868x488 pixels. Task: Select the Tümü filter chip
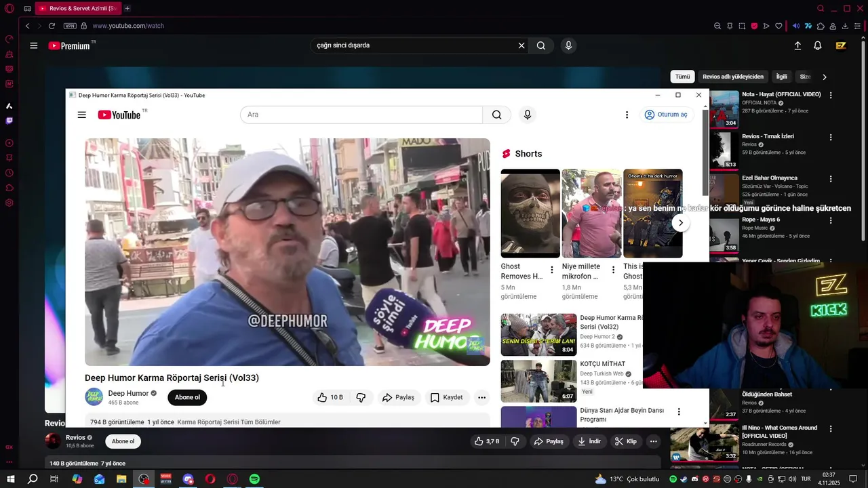(682, 77)
